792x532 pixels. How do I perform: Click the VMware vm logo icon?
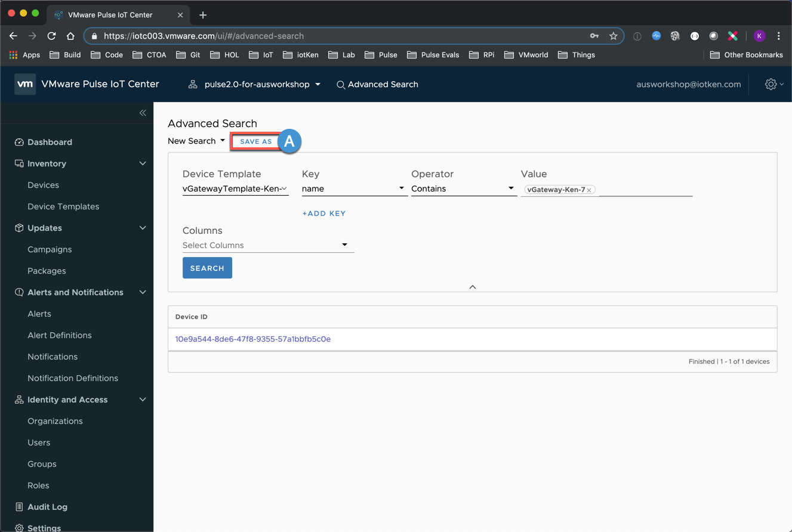[x=25, y=84]
